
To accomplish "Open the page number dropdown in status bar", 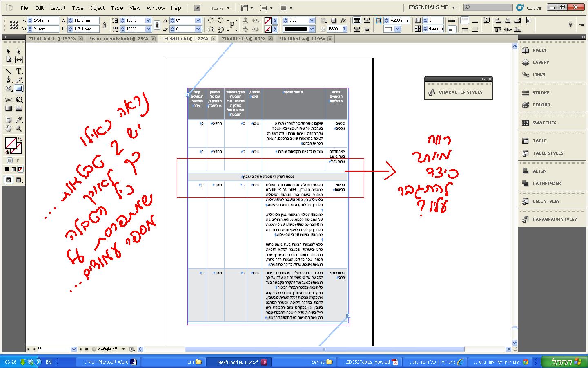I will pyautogui.click(x=74, y=349).
